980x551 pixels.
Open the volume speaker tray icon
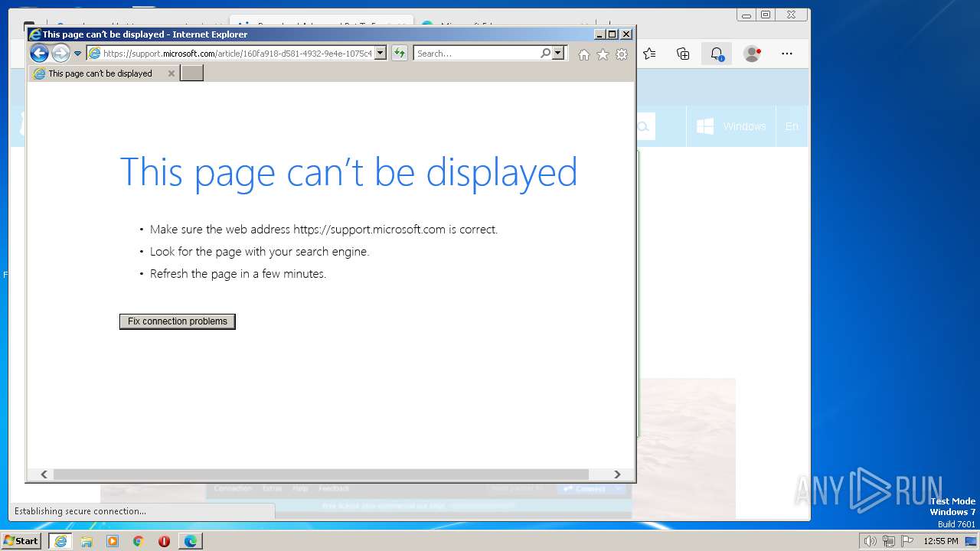pos(871,541)
